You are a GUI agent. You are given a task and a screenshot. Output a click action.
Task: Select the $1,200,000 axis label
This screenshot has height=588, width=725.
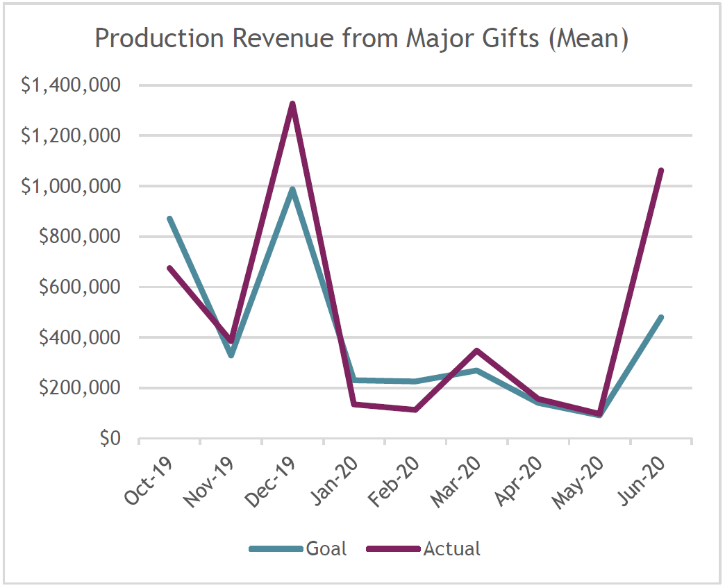click(x=71, y=135)
